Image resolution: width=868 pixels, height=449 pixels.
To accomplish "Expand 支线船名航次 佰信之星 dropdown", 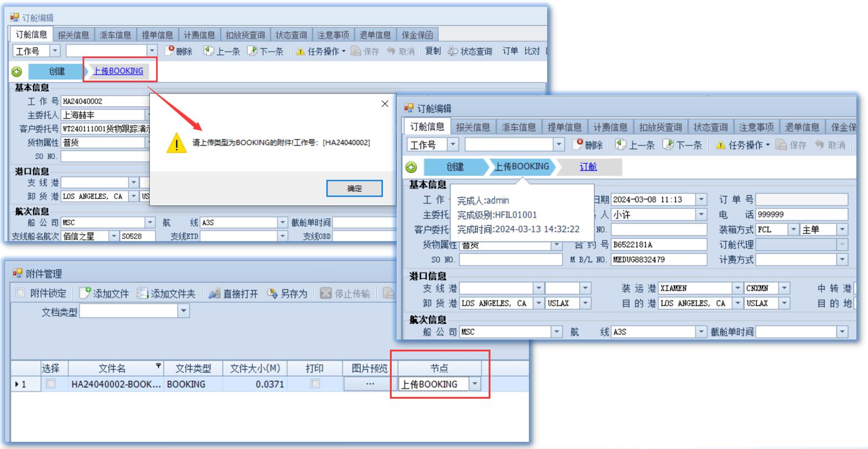I will click(114, 236).
